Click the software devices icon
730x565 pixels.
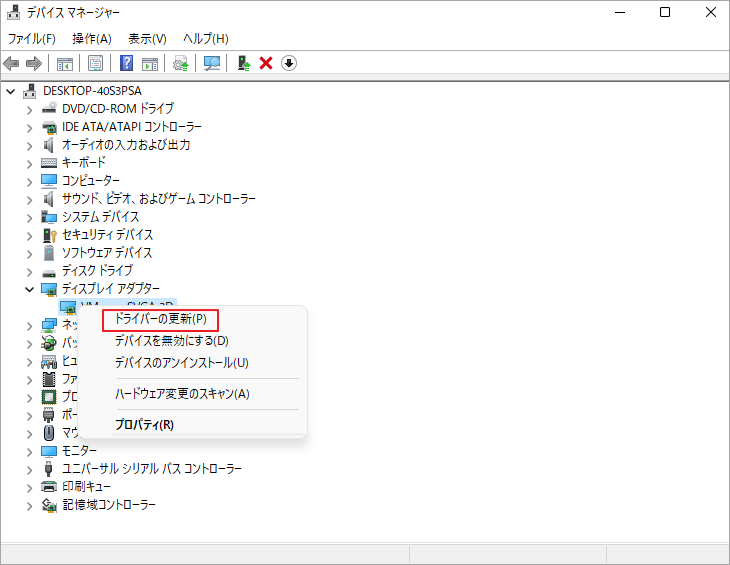49,253
